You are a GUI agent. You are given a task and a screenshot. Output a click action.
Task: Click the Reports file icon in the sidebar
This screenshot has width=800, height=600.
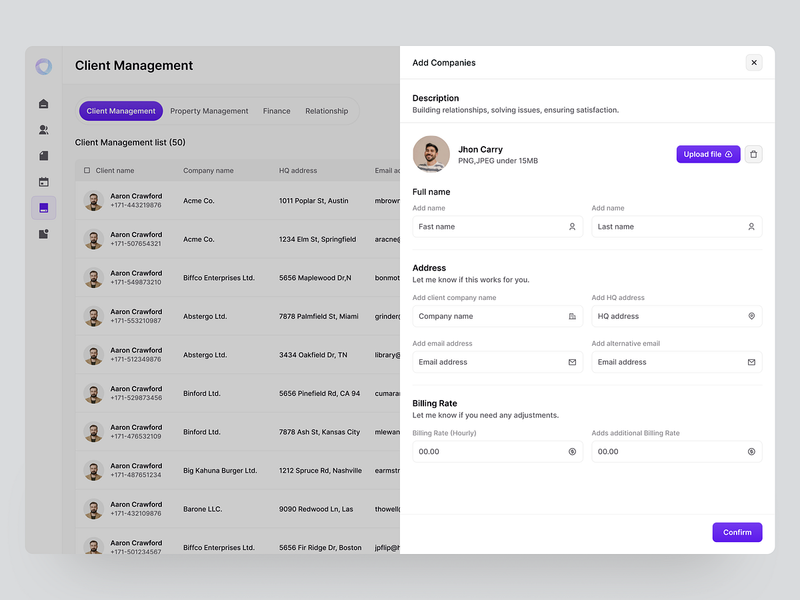42,232
